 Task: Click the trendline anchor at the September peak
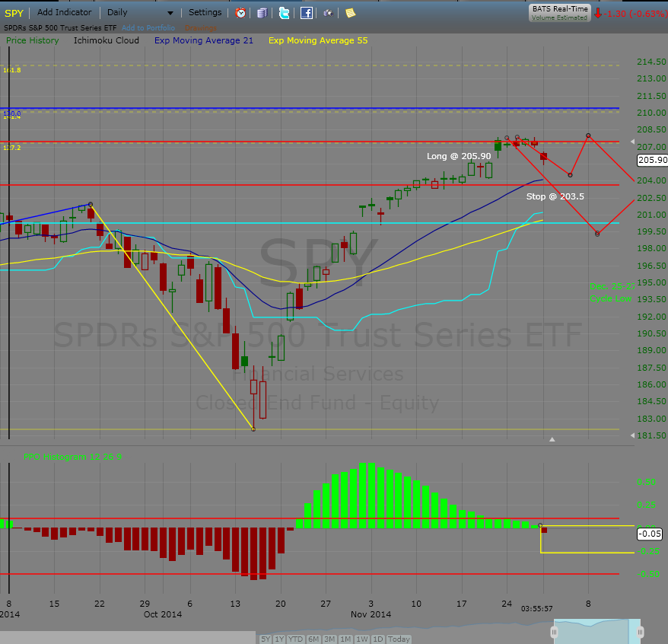pyautogui.click(x=91, y=204)
